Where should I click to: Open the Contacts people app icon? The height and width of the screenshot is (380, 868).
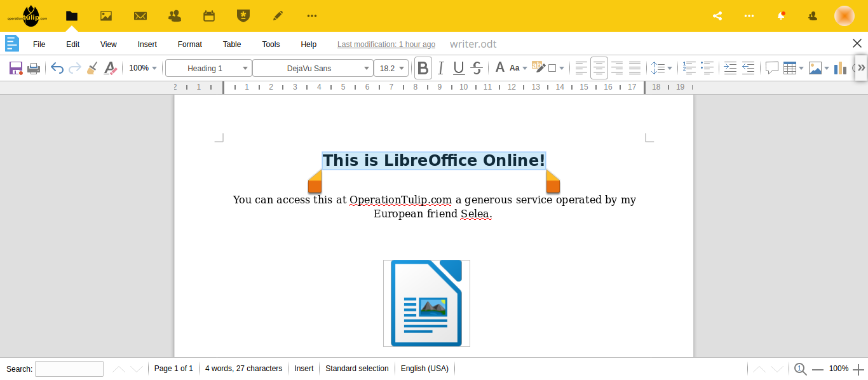point(175,16)
